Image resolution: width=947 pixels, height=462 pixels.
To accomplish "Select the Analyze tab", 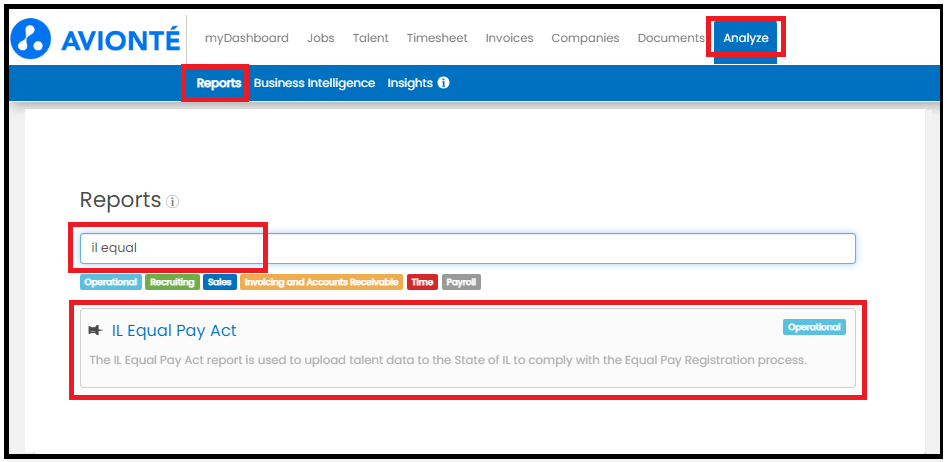I will pyautogui.click(x=746, y=38).
